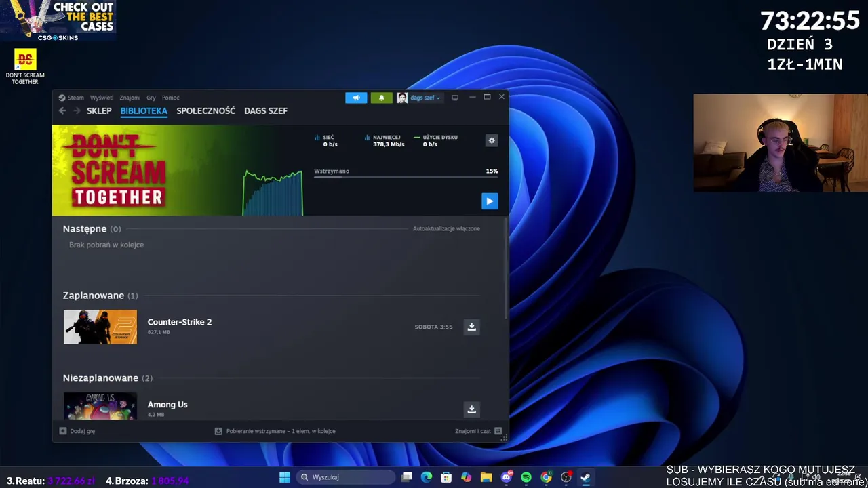Click the Steam logo in the title bar
The image size is (868, 488).
62,98
